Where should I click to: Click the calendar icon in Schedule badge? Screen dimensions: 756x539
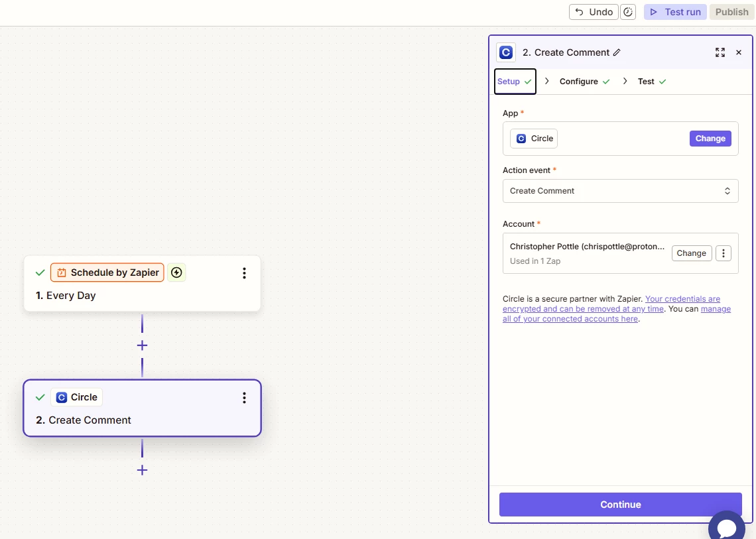coord(62,273)
